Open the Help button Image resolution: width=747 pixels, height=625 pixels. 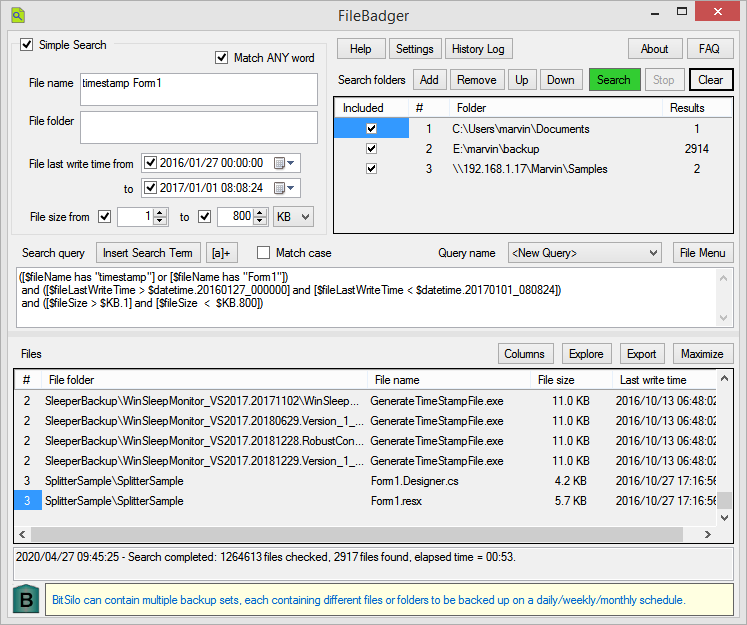pyautogui.click(x=361, y=49)
